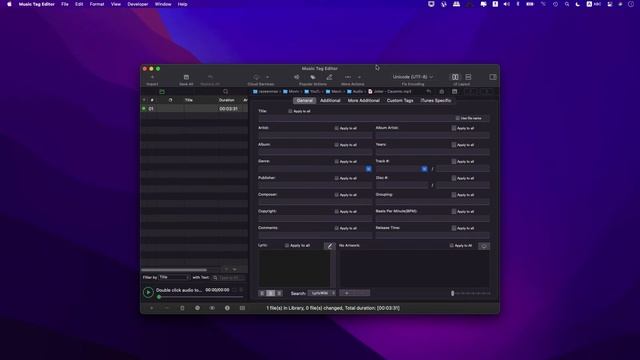640x360 pixels.
Task: Switch to the Custom Tags tab
Action: pos(400,100)
